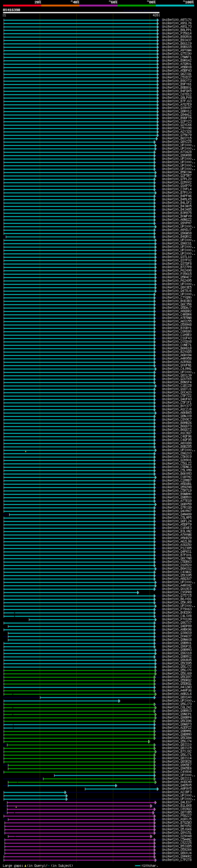Click the purple ~60% identity legend bar
Screen dimensions: 197x868
tap(98, 6)
